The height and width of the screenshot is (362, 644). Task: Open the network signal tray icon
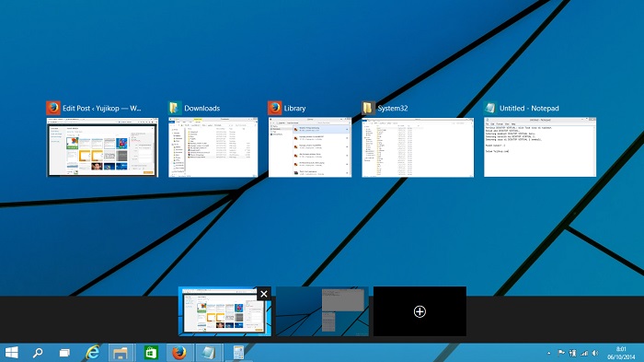(584, 353)
